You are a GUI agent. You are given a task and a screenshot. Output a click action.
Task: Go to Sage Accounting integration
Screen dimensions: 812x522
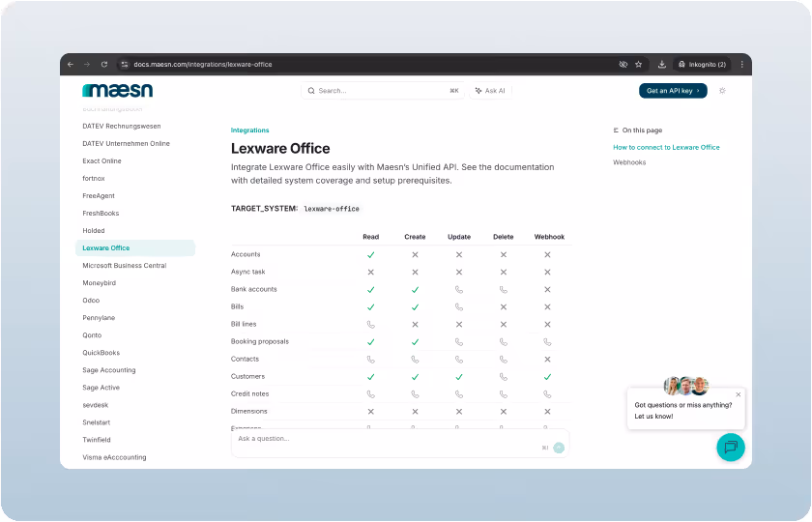pos(109,370)
